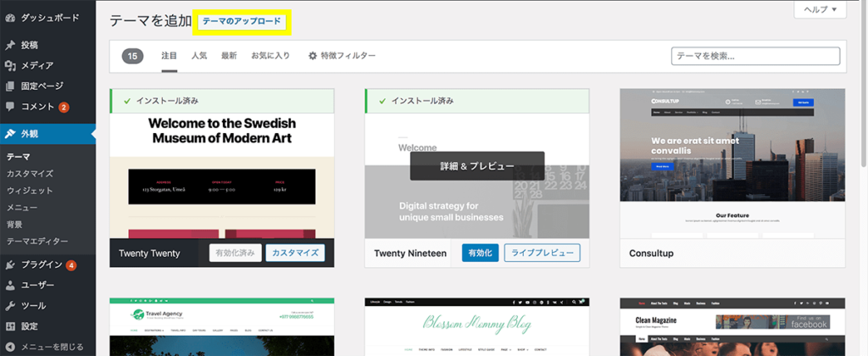
Task: Click the pages icon beside 固定ページ
Action: 9,86
